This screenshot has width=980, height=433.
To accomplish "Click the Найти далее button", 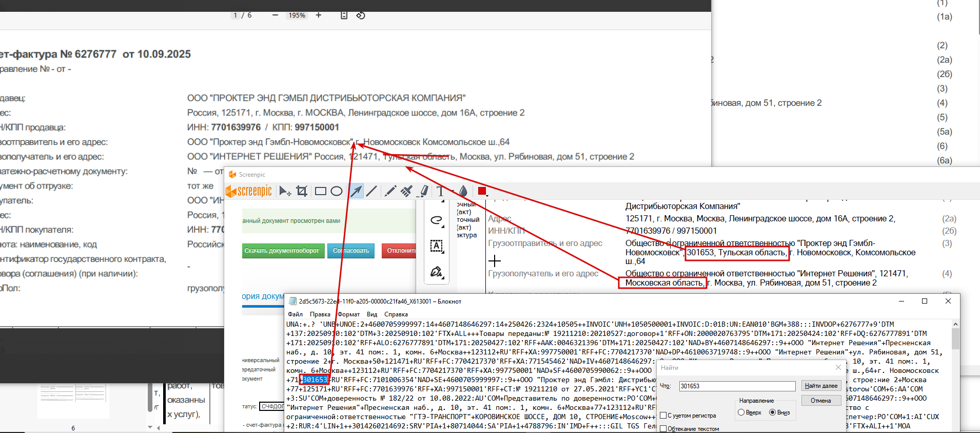I will click(x=821, y=386).
